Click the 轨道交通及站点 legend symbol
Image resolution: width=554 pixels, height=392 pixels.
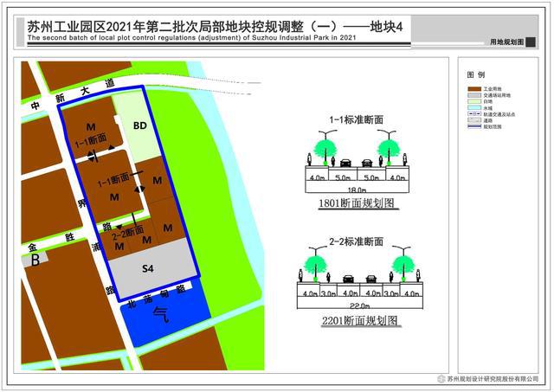pyautogui.click(x=474, y=114)
